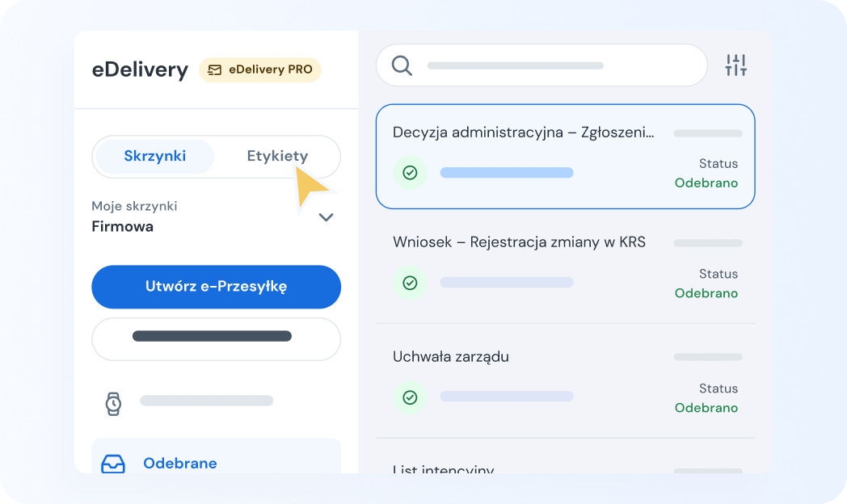Open search using the magnifier icon
The height and width of the screenshot is (504, 847).
401,65
